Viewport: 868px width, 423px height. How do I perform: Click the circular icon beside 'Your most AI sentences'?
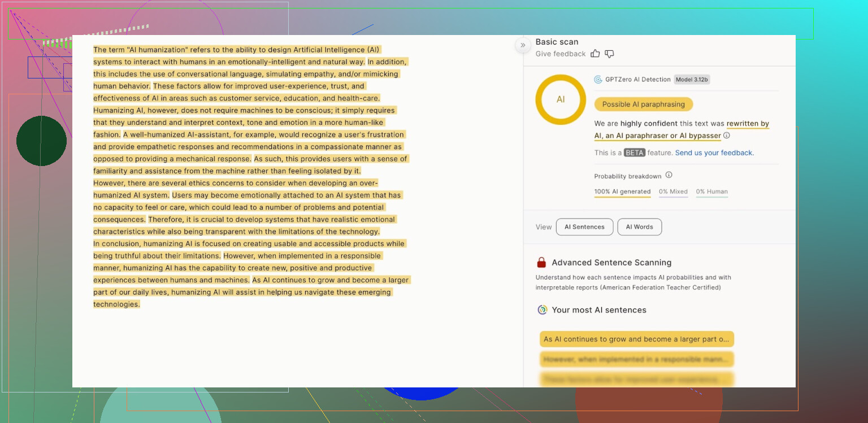(542, 309)
